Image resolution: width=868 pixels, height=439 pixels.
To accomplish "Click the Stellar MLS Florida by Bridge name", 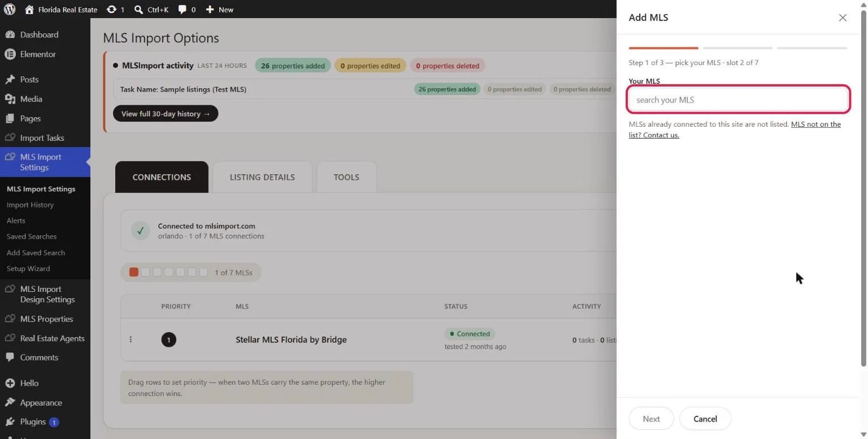I will pyautogui.click(x=291, y=339).
